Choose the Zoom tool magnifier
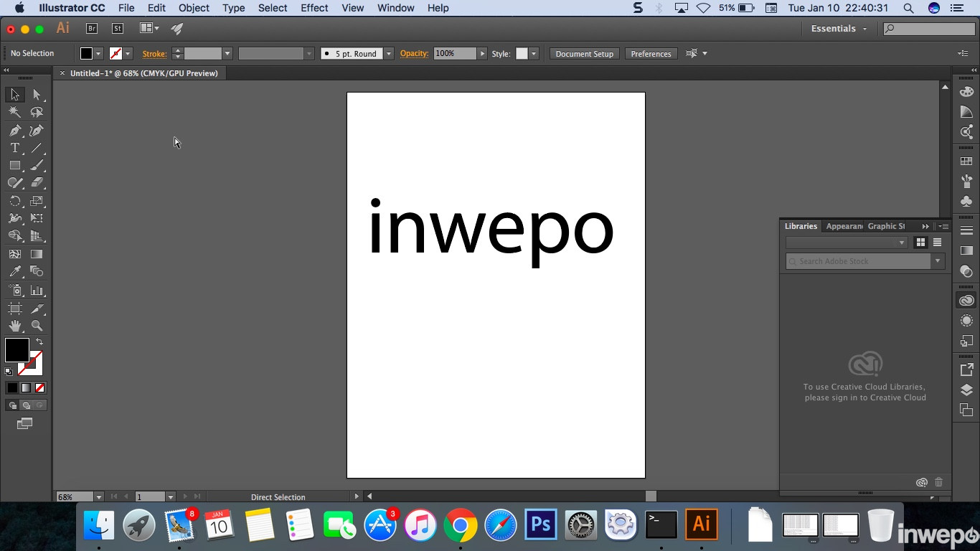The height and width of the screenshot is (551, 980). pos(37,326)
